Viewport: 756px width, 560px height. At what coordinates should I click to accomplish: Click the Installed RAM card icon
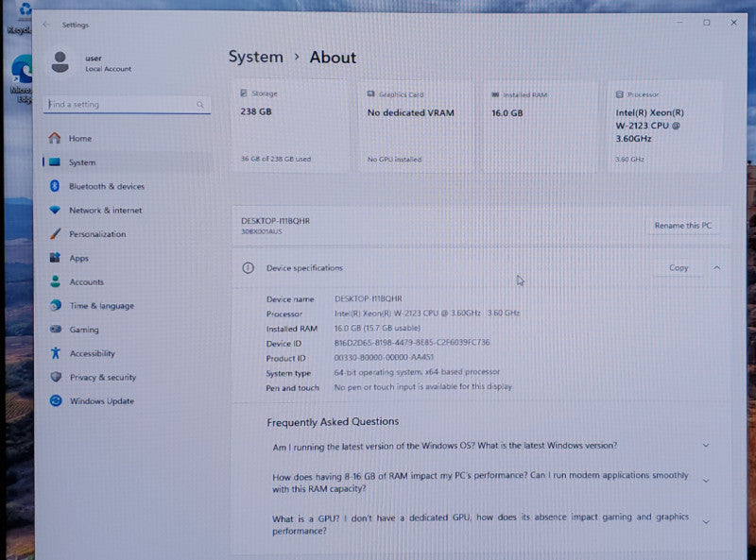point(495,94)
